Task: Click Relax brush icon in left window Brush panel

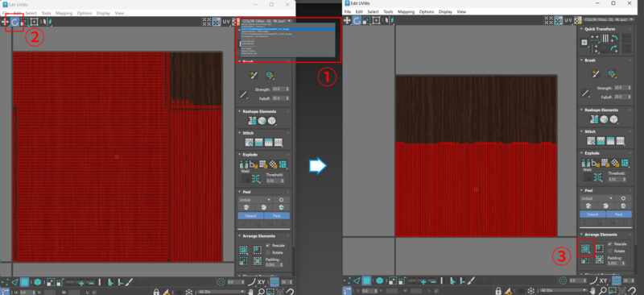Action: point(270,75)
